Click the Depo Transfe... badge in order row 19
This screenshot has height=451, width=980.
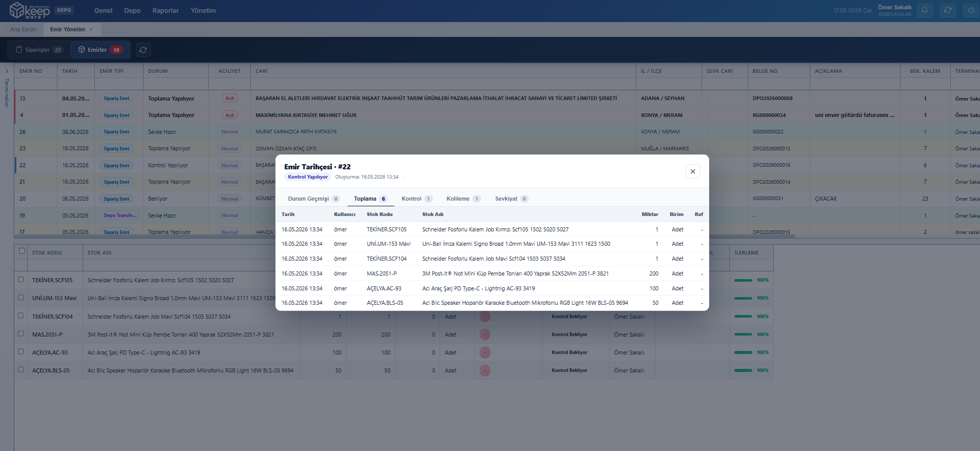(120, 215)
